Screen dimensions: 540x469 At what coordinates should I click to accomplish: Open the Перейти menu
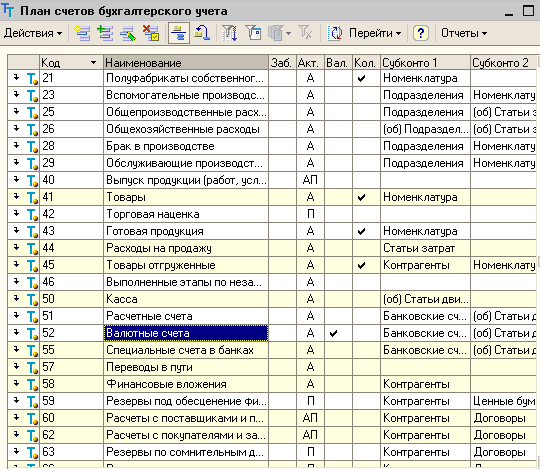pos(375,33)
